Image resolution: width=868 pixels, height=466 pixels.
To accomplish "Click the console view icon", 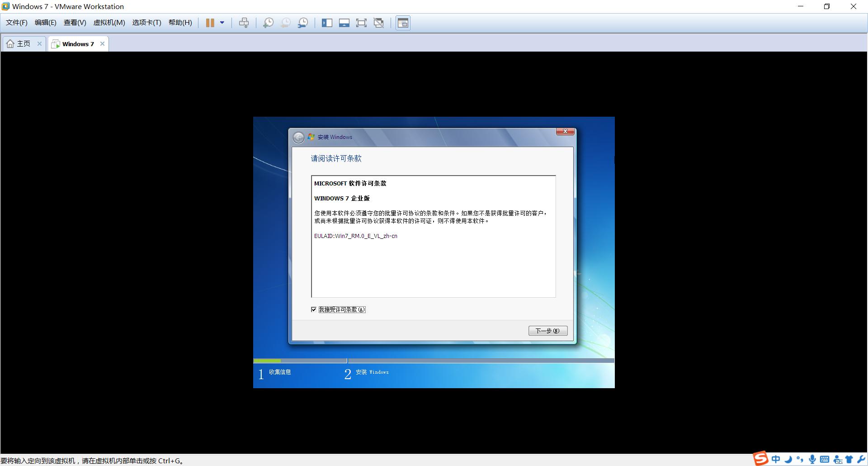I will pyautogui.click(x=403, y=23).
